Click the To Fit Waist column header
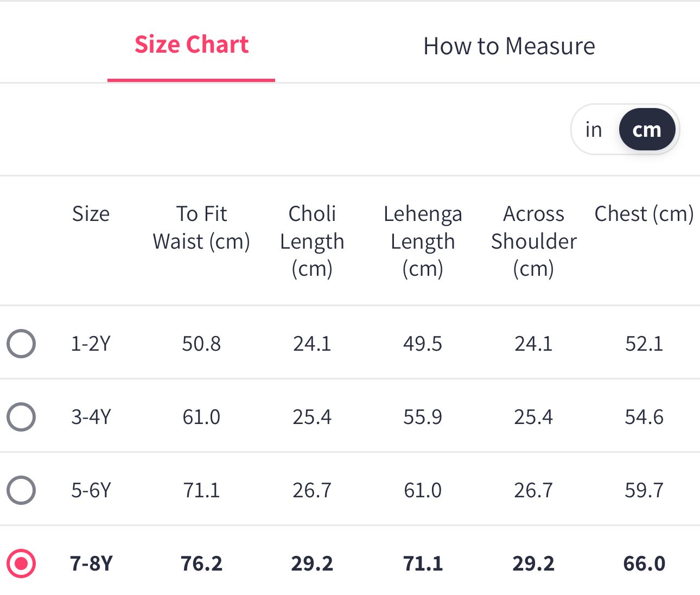The height and width of the screenshot is (595, 700). [x=201, y=227]
